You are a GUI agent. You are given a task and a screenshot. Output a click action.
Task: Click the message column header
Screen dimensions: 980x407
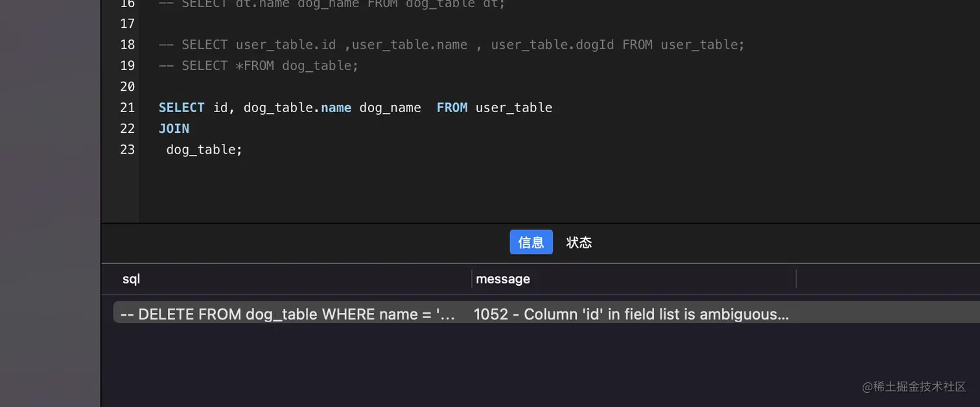coord(503,279)
